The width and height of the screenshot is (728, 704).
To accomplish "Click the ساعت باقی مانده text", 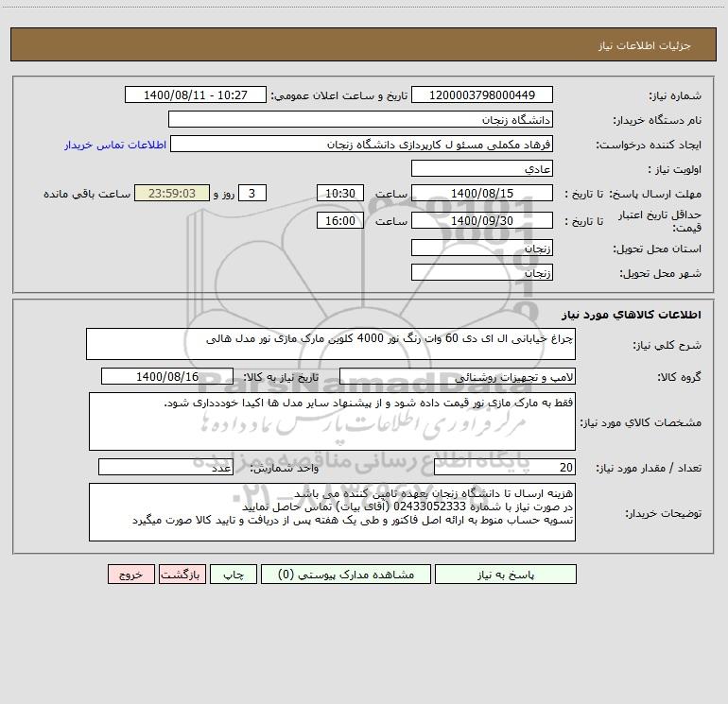I will click(x=87, y=194).
